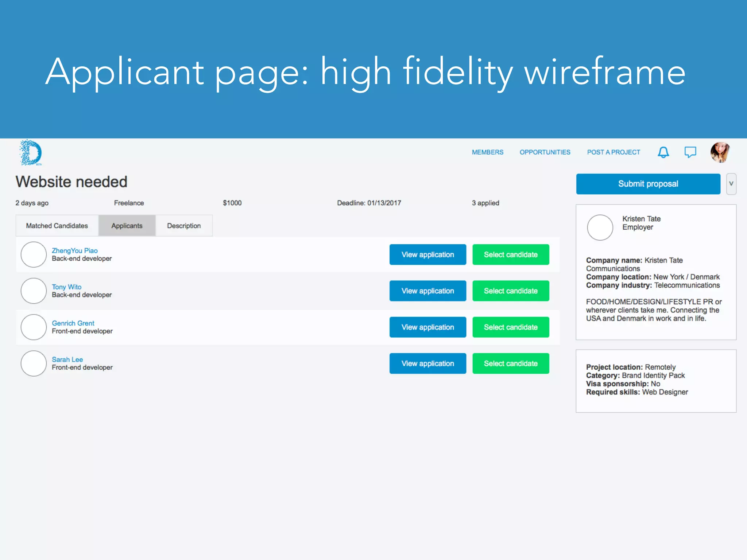Expand the dropdown arrow beside Submit proposal

(x=731, y=184)
